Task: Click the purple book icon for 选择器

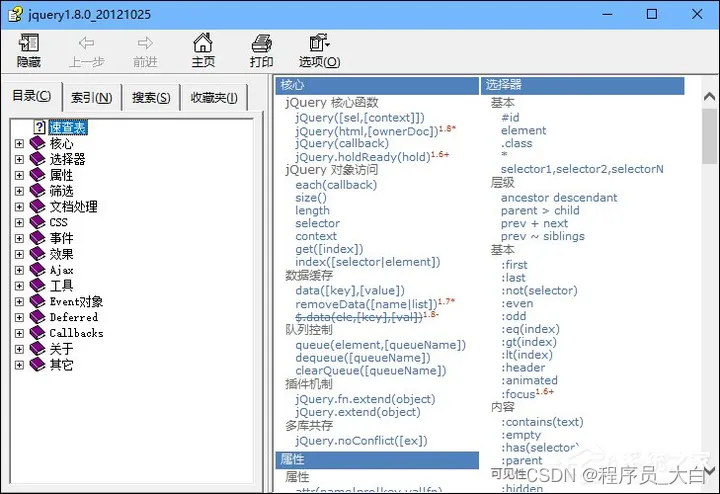Action: pyautogui.click(x=37, y=159)
